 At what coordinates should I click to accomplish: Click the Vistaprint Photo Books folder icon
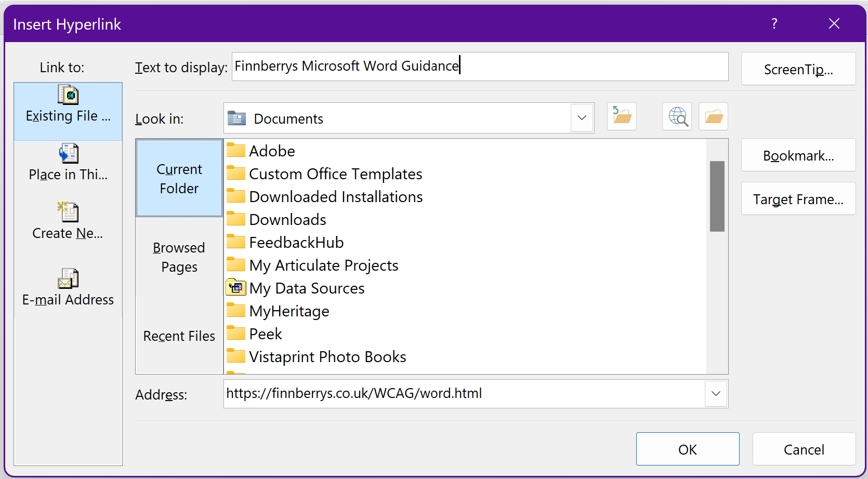pos(236,356)
